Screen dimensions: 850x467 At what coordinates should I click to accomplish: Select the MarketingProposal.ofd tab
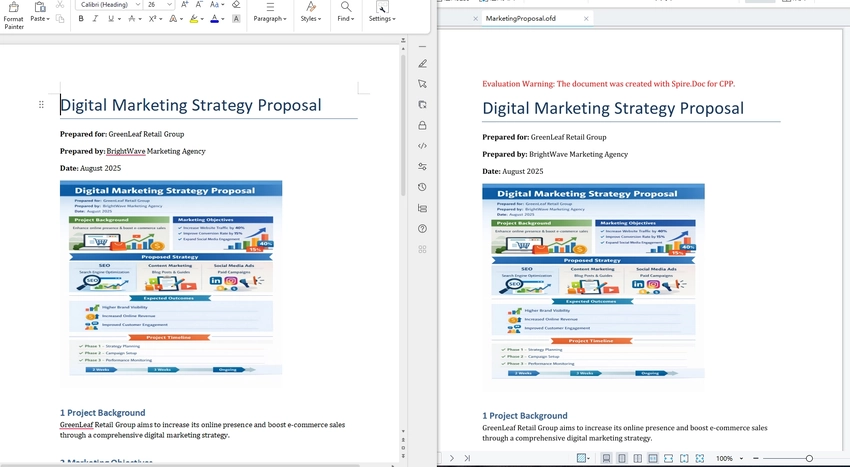(521, 18)
